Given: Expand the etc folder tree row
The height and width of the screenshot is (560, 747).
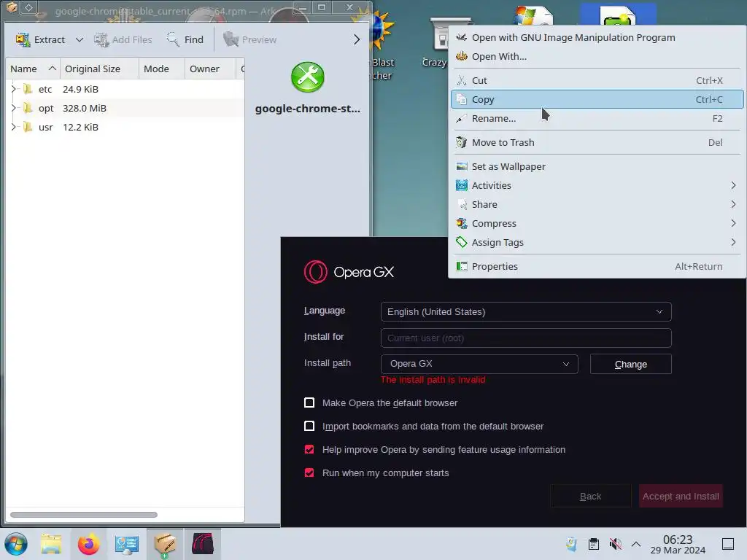Looking at the screenshot, I should [14, 89].
